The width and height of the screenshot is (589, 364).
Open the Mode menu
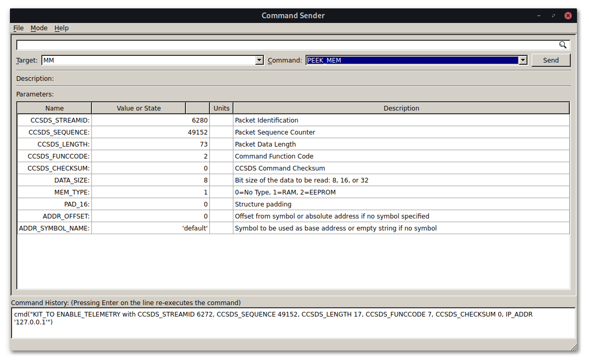tap(39, 28)
